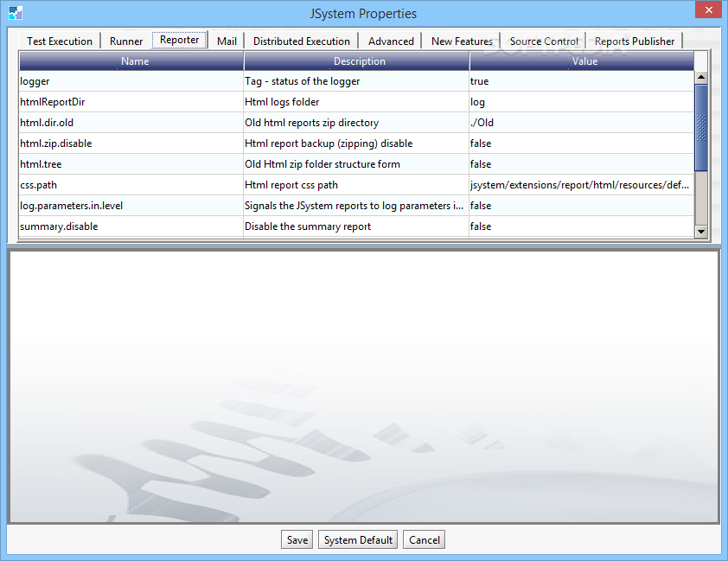The image size is (728, 561).
Task: Click the JSystem app icon in title bar
Action: [x=16, y=13]
